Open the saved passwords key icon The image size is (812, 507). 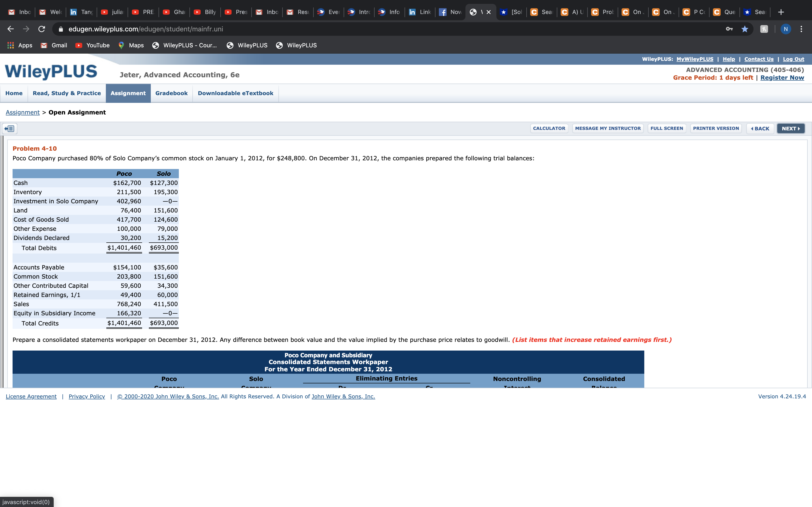(x=729, y=29)
